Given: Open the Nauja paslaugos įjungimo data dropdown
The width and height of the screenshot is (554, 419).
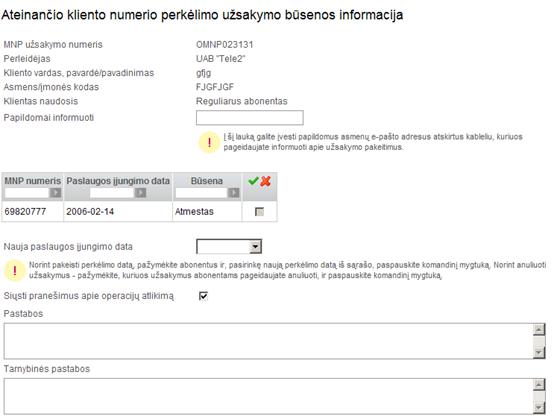Looking at the screenshot, I should 256,247.
